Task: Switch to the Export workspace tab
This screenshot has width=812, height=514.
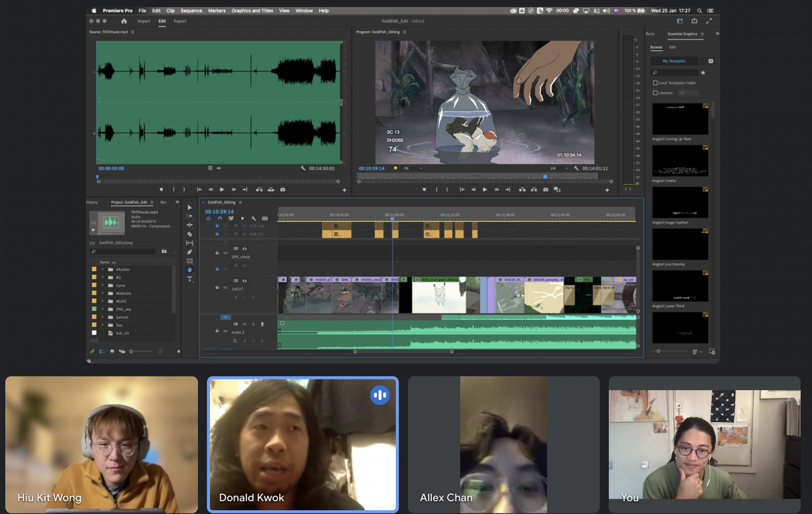Action: tap(180, 21)
